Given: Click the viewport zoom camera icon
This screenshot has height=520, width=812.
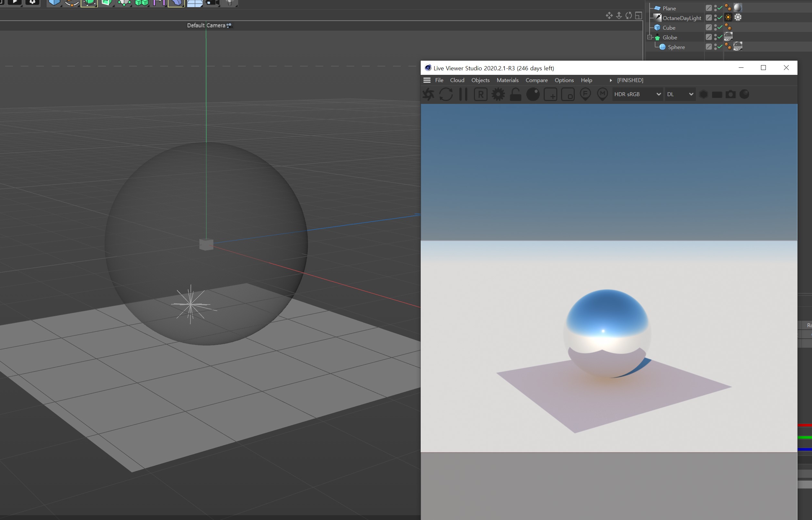Looking at the screenshot, I should [619, 15].
